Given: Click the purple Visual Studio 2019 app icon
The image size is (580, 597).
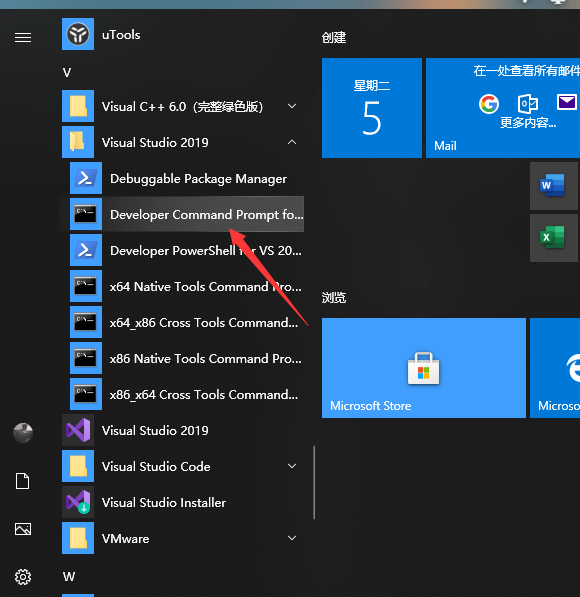Looking at the screenshot, I should click(78, 430).
